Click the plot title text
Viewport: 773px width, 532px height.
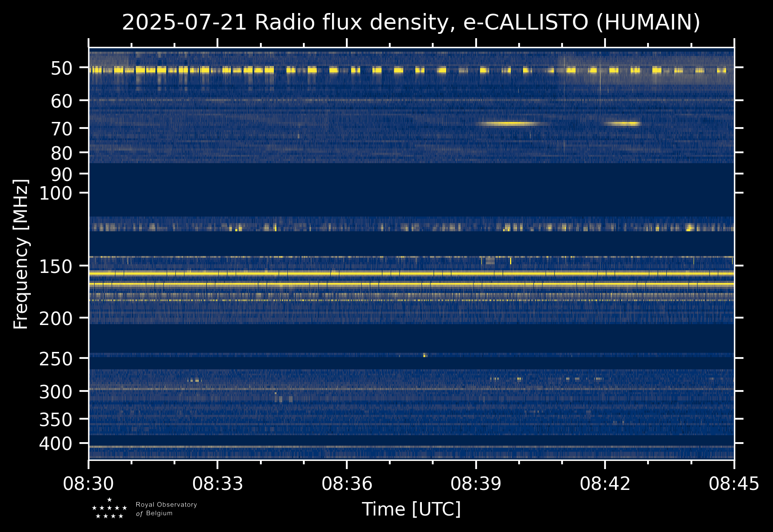coord(411,23)
